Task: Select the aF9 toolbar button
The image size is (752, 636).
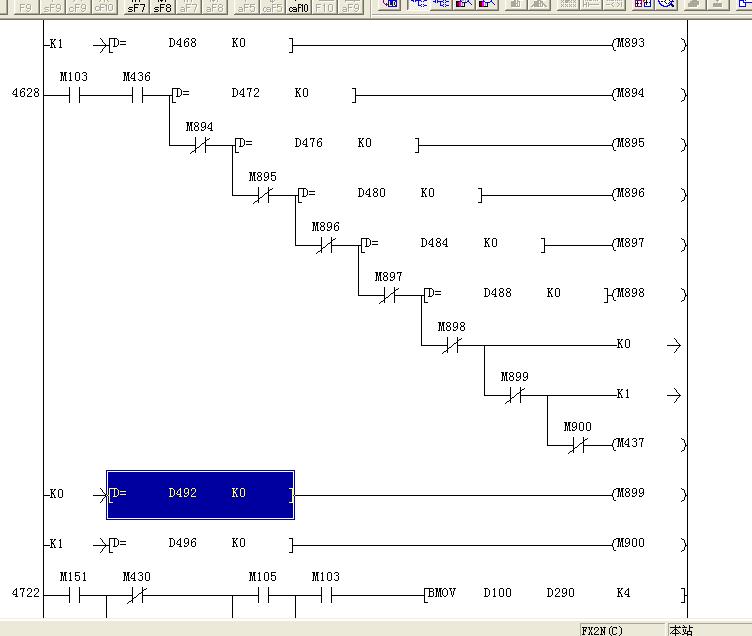Action: point(350,6)
